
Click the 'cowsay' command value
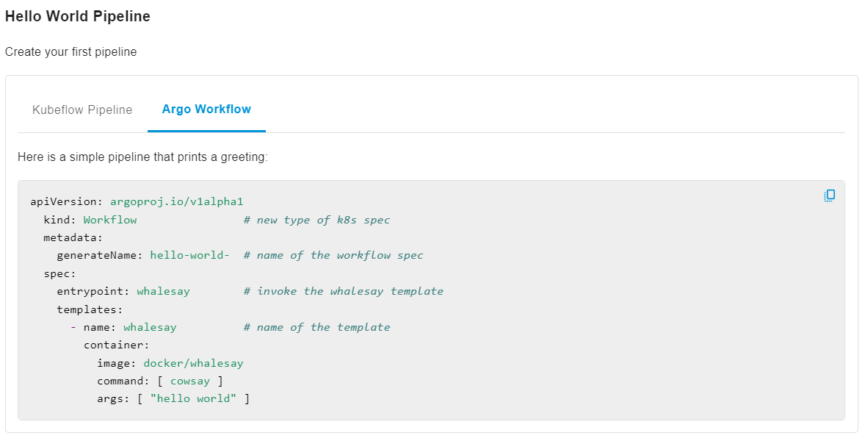[190, 381]
